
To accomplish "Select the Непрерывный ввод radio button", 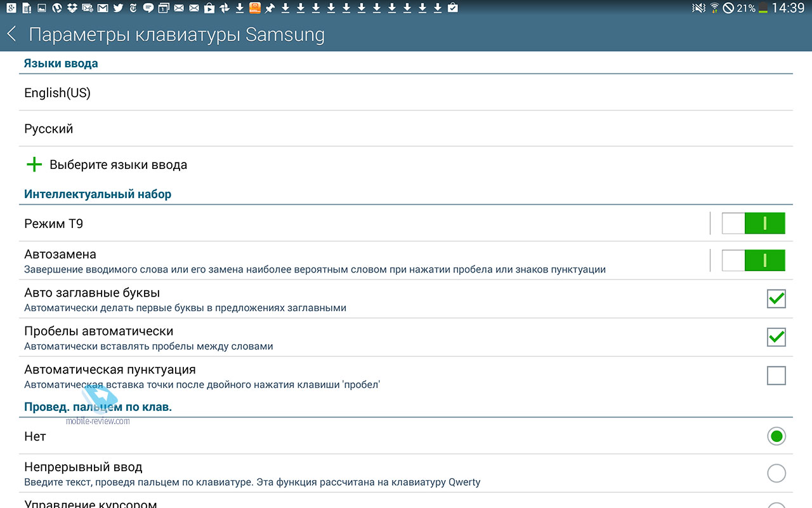I will click(x=776, y=473).
